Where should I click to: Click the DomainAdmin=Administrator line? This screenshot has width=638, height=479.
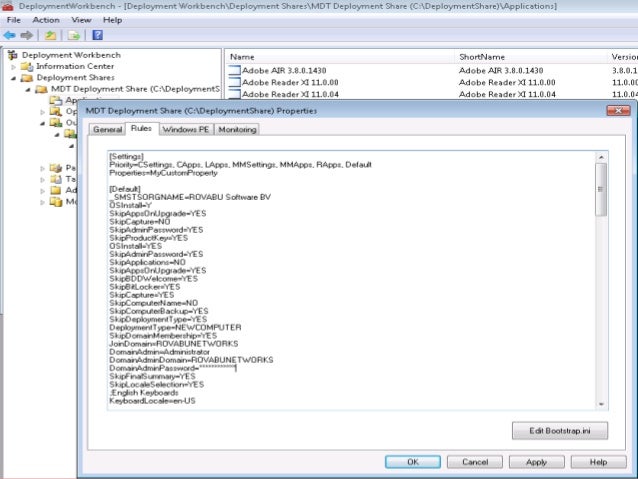pos(160,352)
